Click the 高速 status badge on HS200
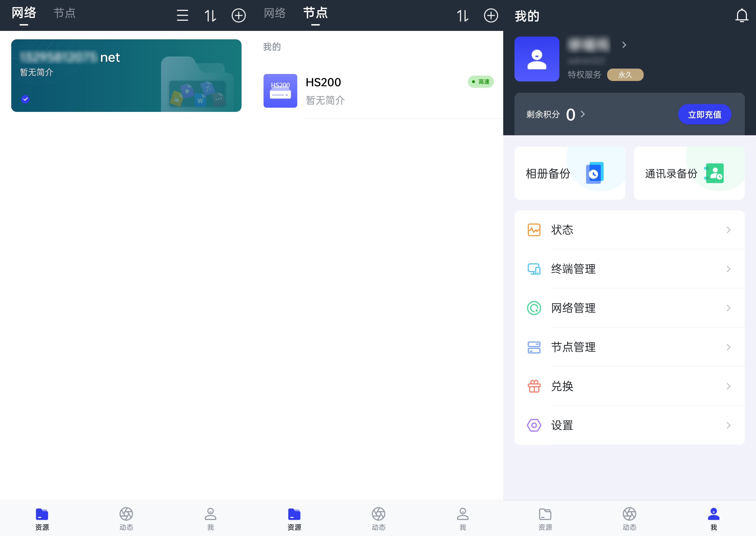The height and width of the screenshot is (536, 756). (481, 81)
